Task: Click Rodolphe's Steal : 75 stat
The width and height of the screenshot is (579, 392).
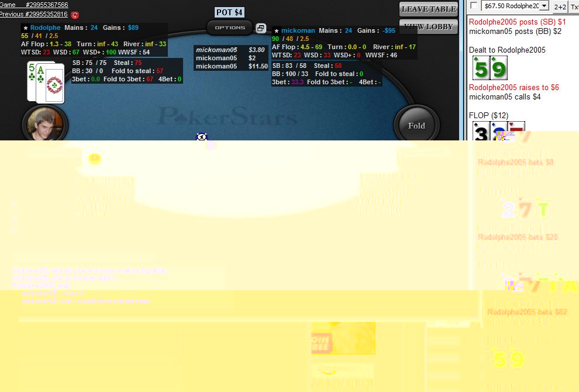Action: click(x=127, y=63)
